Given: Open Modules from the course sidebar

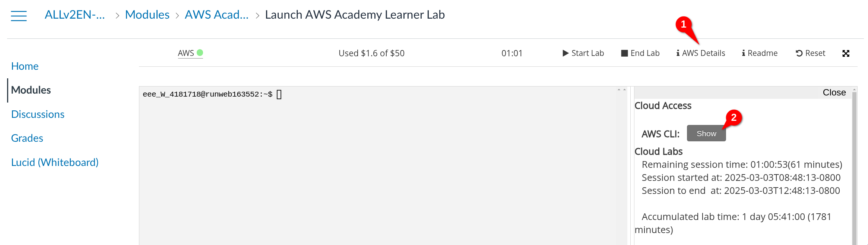Looking at the screenshot, I should 31,90.
